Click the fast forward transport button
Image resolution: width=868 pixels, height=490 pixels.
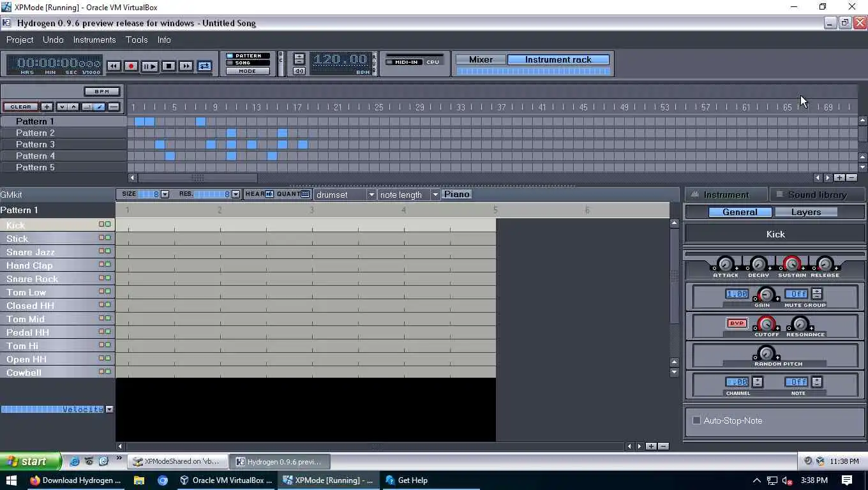[186, 66]
